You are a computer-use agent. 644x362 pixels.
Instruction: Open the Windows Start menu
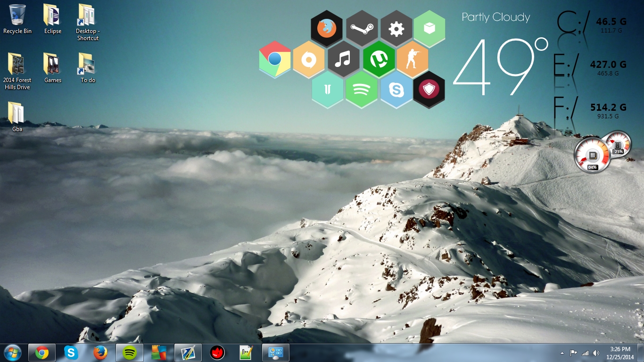[x=13, y=353]
